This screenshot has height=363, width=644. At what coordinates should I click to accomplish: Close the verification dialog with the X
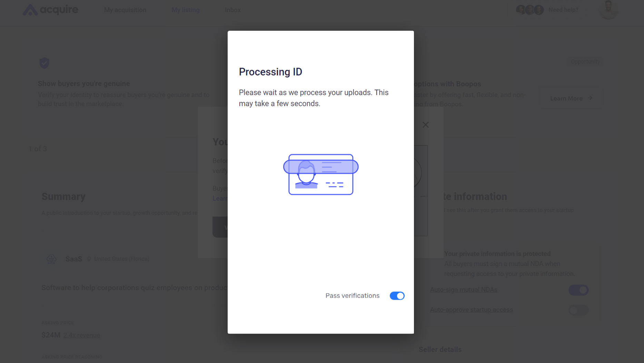coord(425,125)
